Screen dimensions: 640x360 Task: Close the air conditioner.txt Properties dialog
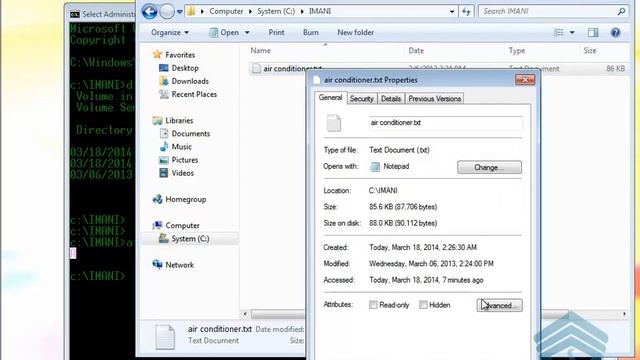click(x=525, y=80)
